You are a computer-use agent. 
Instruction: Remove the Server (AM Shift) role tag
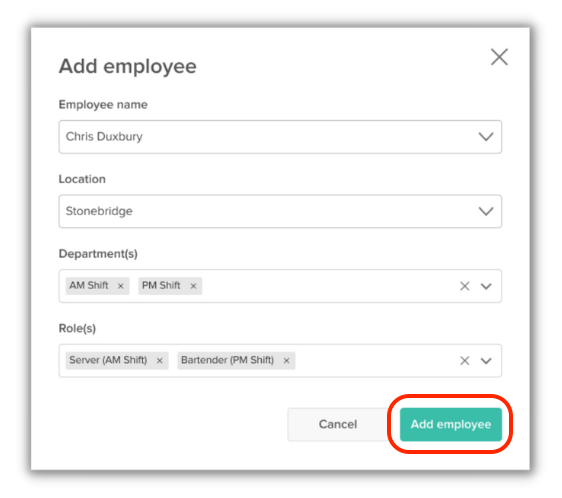160,361
